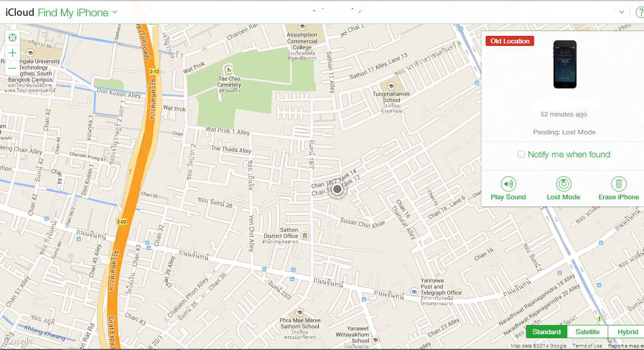Screen dimensions: 644x350
Task: Zoom in with the plus button
Action: 13,53
